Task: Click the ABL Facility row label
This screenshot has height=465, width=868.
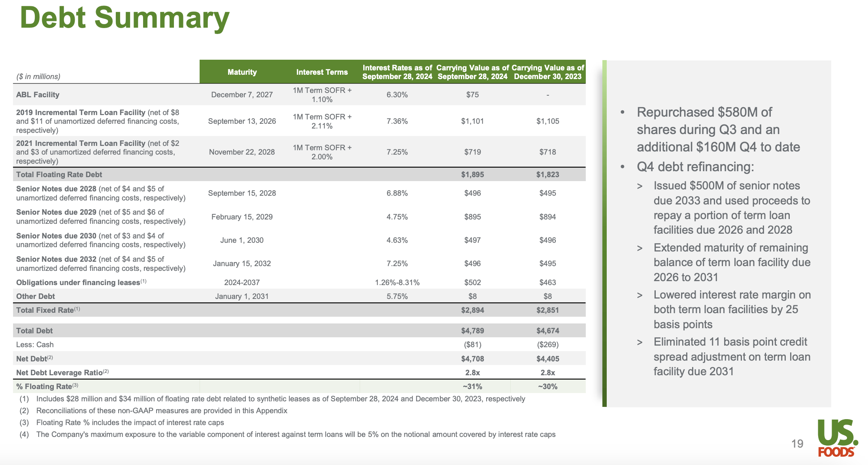Action: click(38, 95)
